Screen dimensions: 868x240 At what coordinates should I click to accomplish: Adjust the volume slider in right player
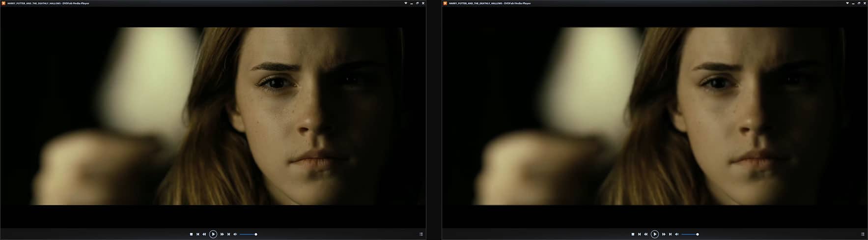pos(690,234)
